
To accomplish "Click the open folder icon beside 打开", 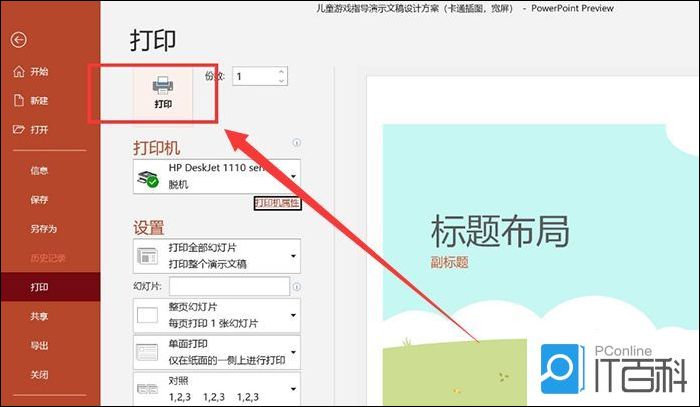I will tap(19, 129).
